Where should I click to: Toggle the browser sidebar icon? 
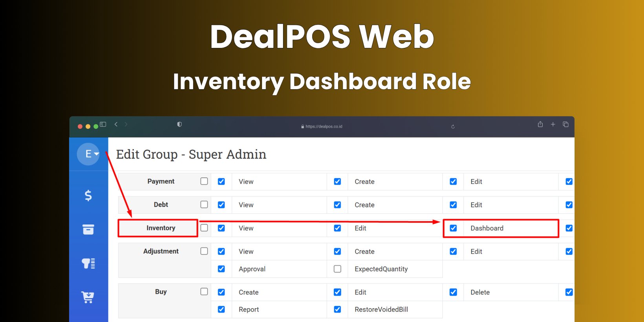[x=103, y=124]
